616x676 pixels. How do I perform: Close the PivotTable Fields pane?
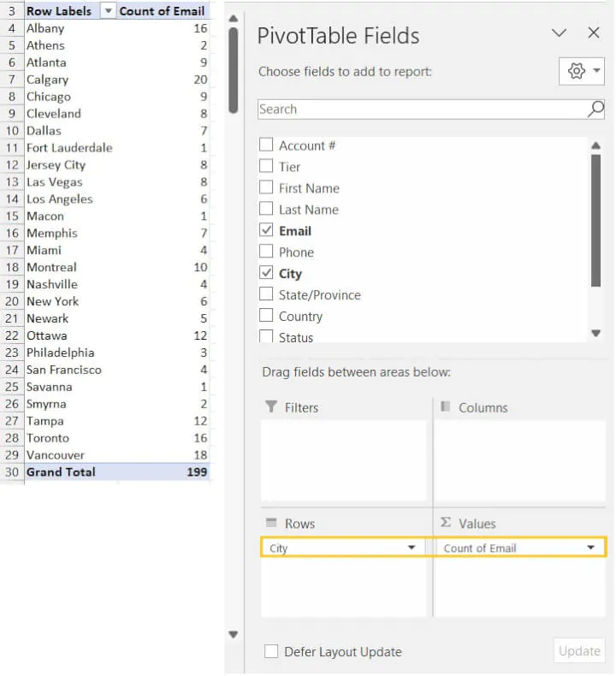click(x=594, y=33)
